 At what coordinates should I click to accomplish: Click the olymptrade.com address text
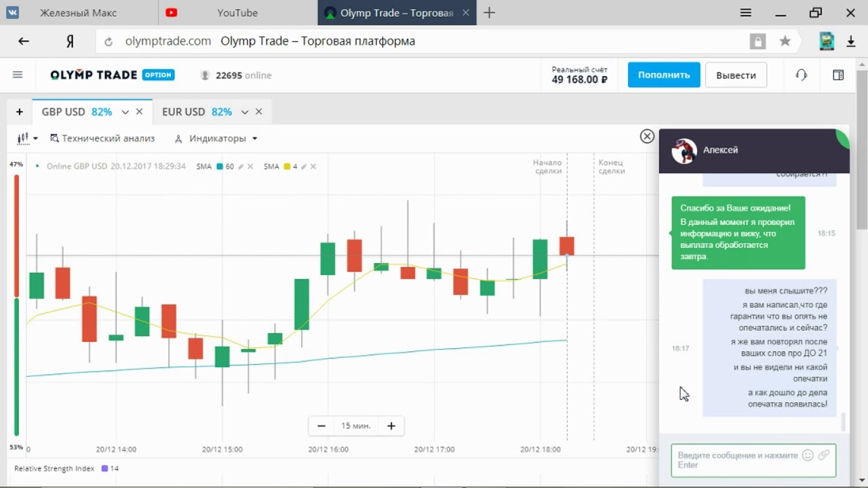tap(168, 41)
